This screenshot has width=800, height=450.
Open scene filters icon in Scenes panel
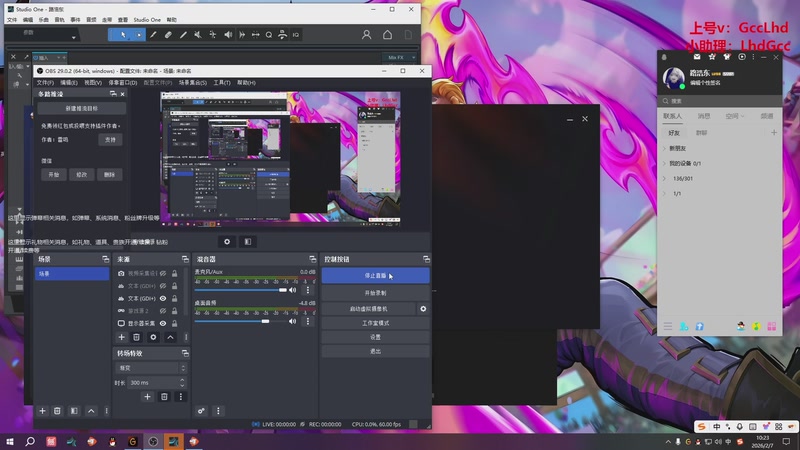pyautogui.click(x=74, y=411)
